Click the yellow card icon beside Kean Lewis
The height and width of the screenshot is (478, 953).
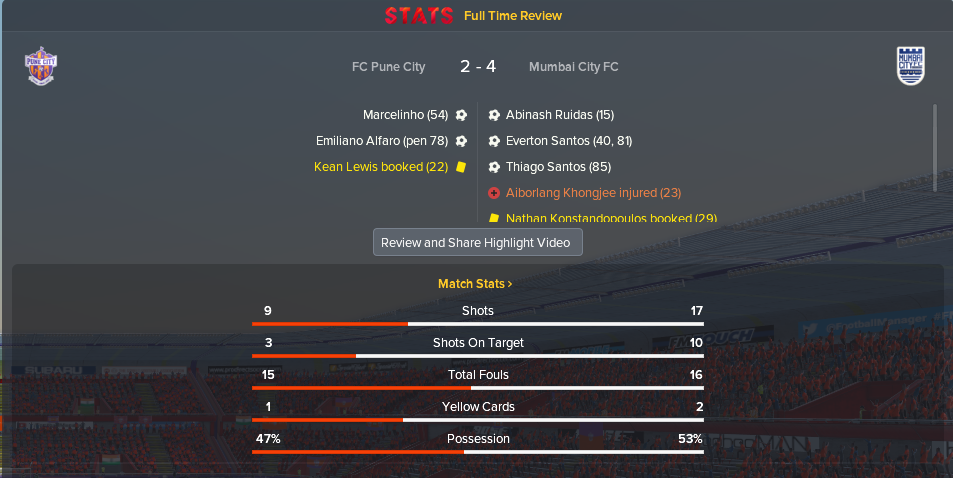461,167
